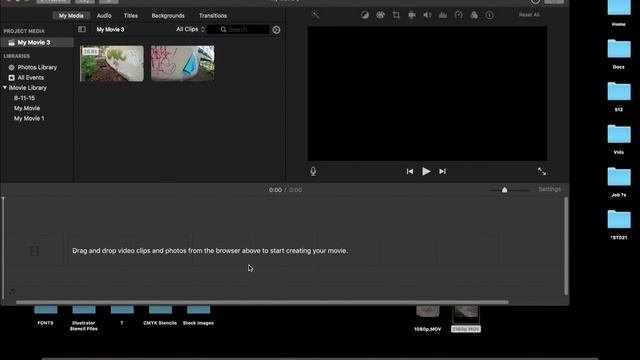Viewport: 640px width, 360px height.
Task: Open clip filter and audio effects
Action: pos(474,15)
